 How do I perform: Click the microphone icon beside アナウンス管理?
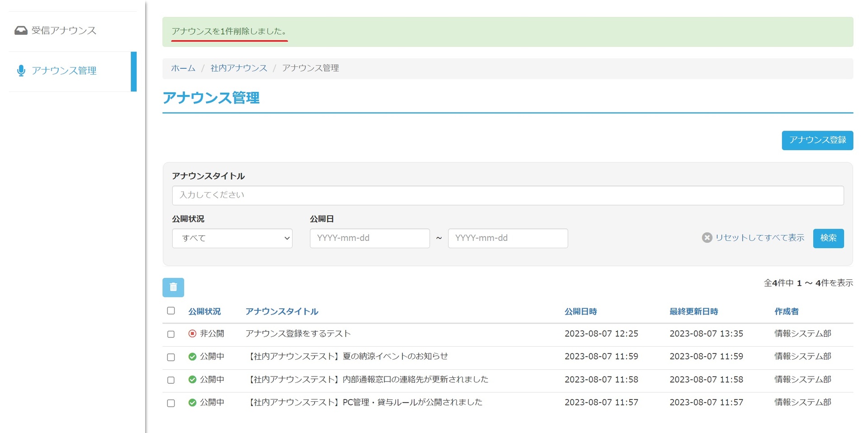(x=21, y=71)
